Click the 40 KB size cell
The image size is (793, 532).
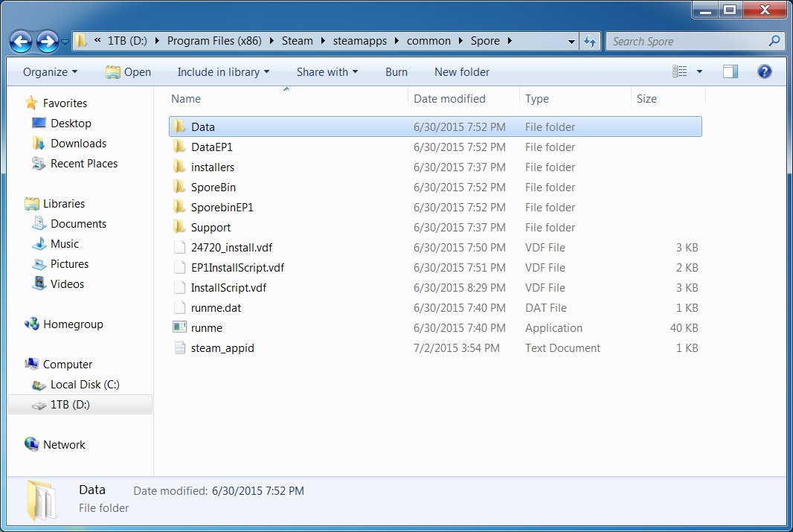click(684, 327)
